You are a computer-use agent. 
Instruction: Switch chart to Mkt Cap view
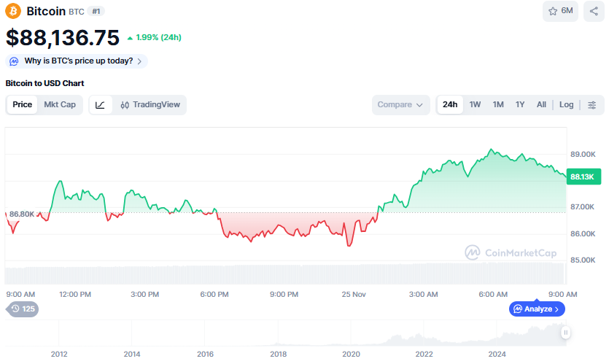tap(60, 105)
